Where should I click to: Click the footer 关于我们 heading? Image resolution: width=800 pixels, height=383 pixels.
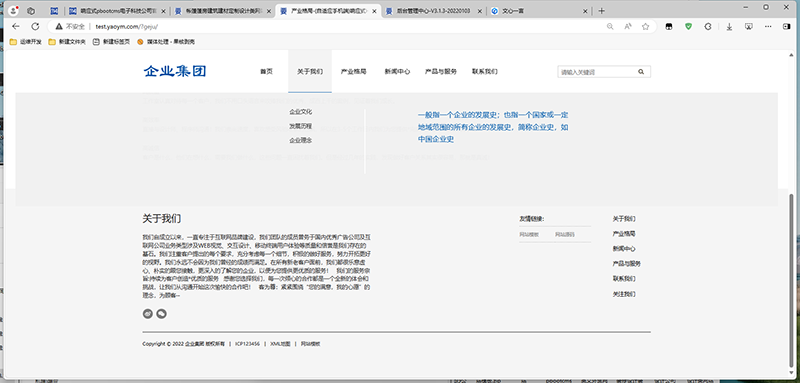coord(162,219)
